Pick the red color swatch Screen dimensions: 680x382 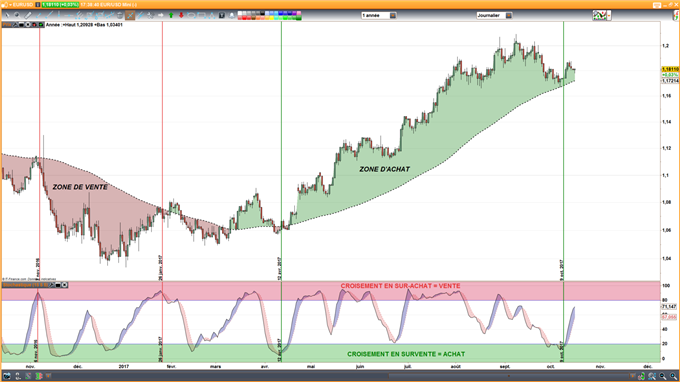coord(244,18)
